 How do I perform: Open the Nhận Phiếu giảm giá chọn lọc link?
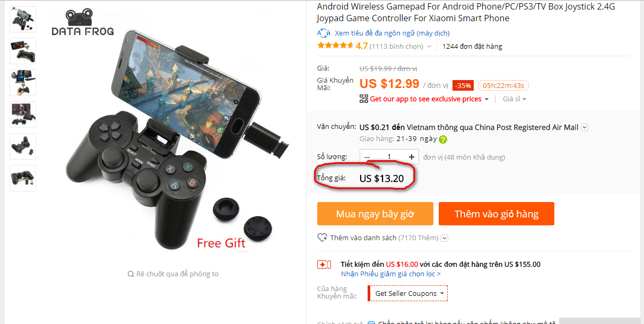point(390,274)
